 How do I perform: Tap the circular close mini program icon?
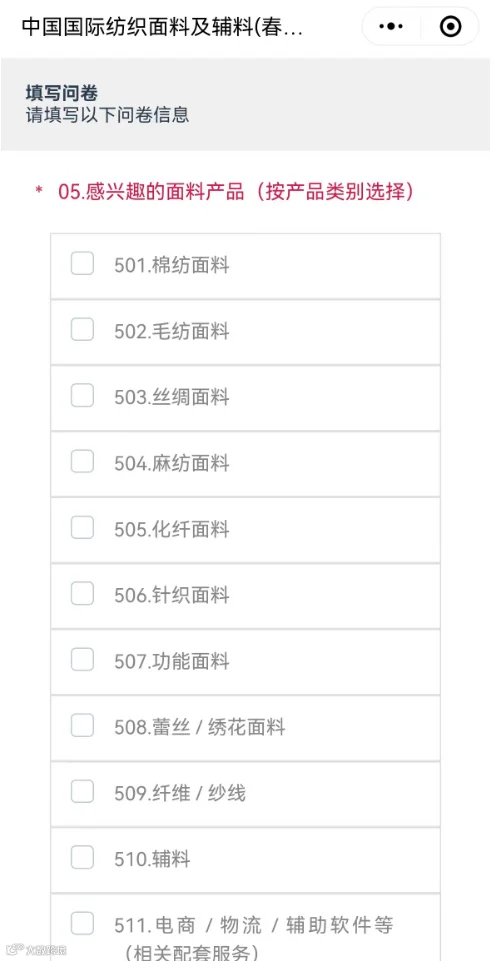click(x=450, y=26)
